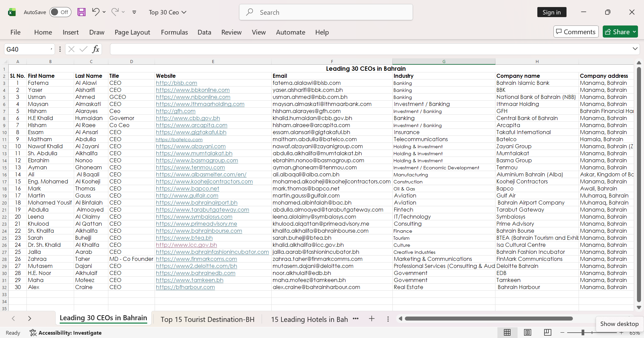
Task: Switch to the Data tab
Action: click(x=204, y=32)
